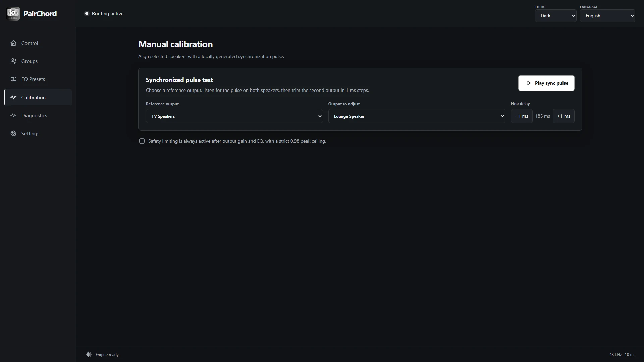Screen dimensions: 644x362
Task: Decrease fine delay by 1 ms
Action: 522,116
